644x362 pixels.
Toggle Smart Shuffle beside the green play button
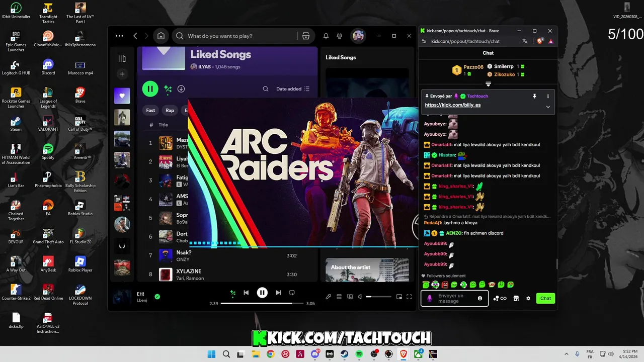pos(168,89)
